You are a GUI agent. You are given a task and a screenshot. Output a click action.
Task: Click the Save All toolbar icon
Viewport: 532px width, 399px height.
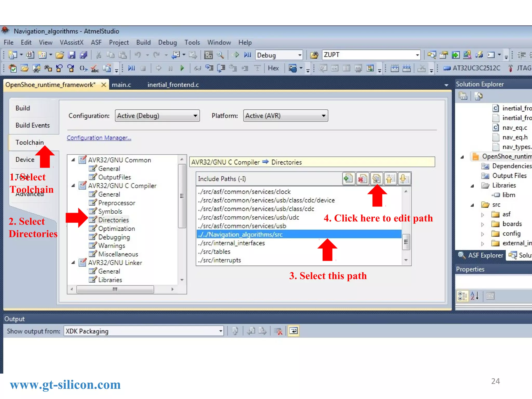[x=83, y=55]
